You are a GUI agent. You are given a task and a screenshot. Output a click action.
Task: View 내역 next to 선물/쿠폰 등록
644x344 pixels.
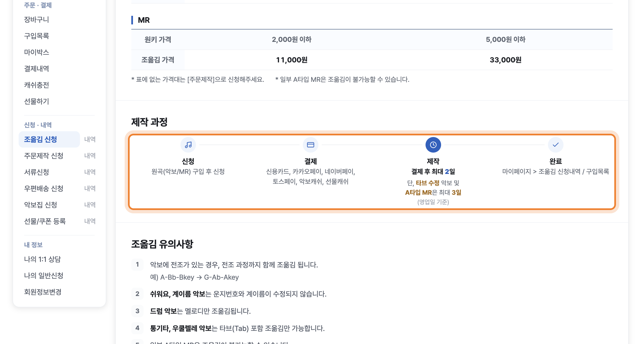point(90,221)
